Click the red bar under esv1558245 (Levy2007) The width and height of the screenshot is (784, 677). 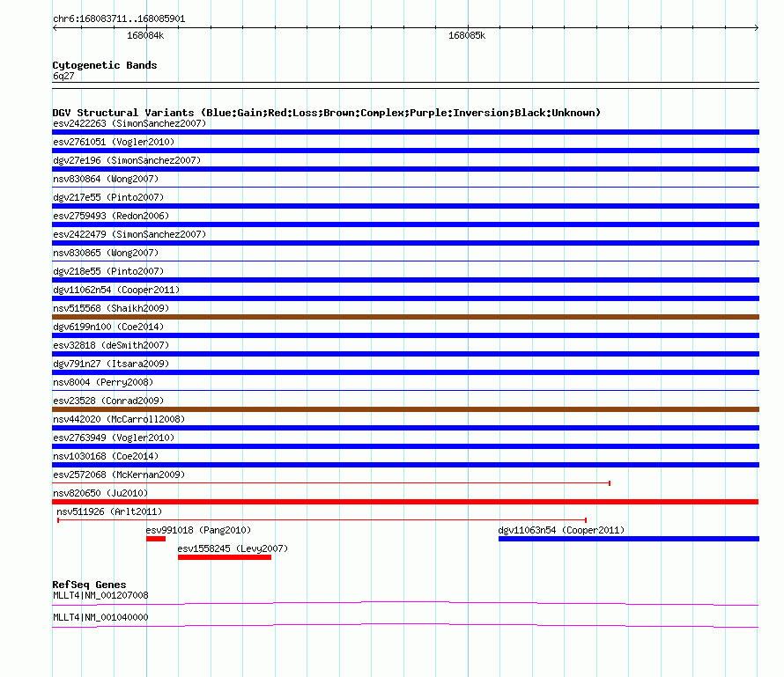pos(225,557)
